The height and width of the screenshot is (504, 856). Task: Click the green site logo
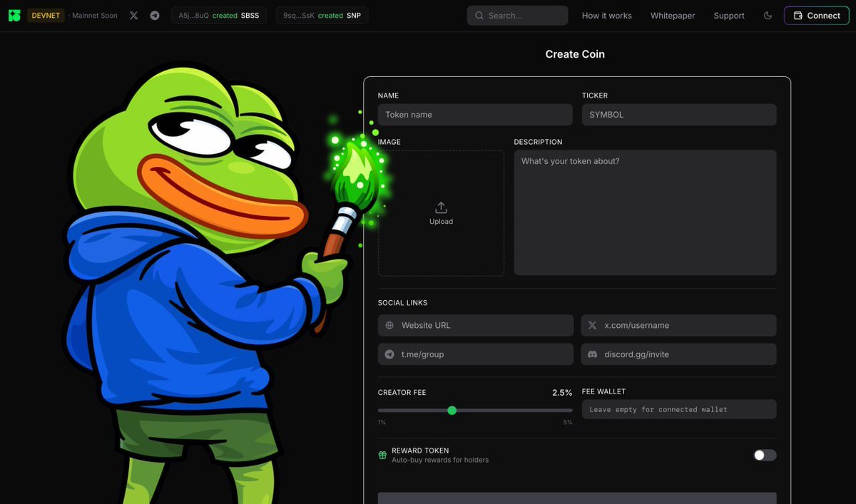coord(14,15)
